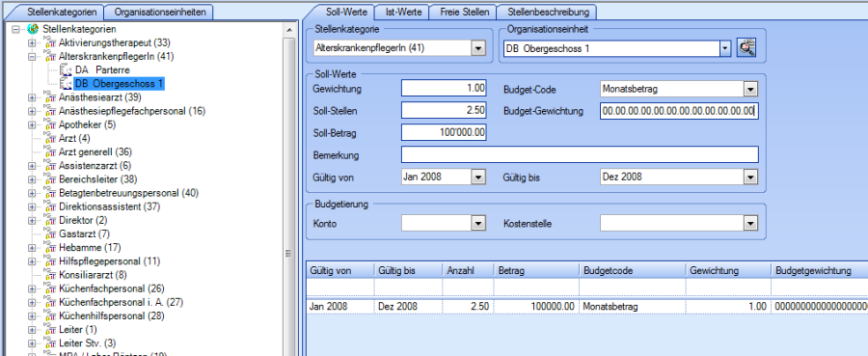Click the Gewichtung input field
This screenshot has width=868, height=356.
444,89
